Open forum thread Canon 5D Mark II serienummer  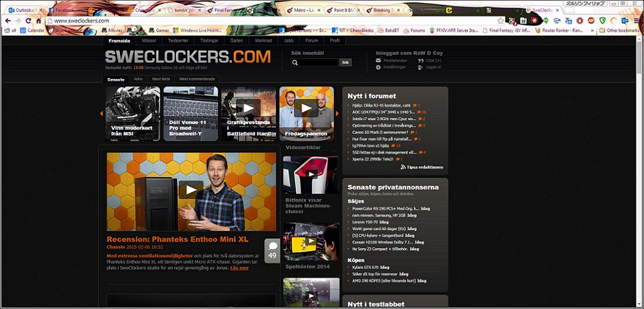[x=380, y=132]
